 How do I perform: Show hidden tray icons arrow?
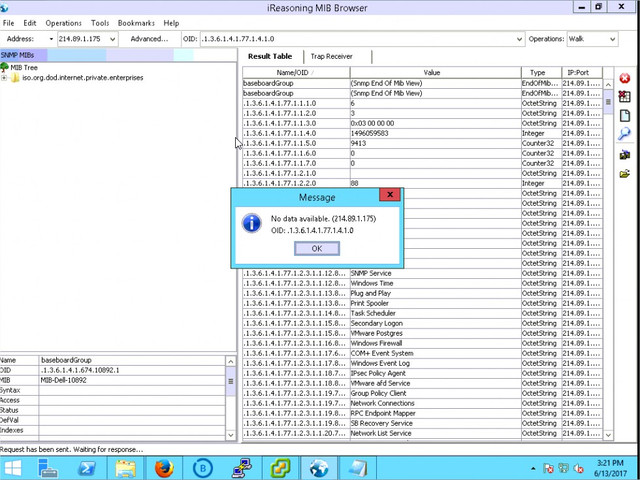[x=534, y=468]
